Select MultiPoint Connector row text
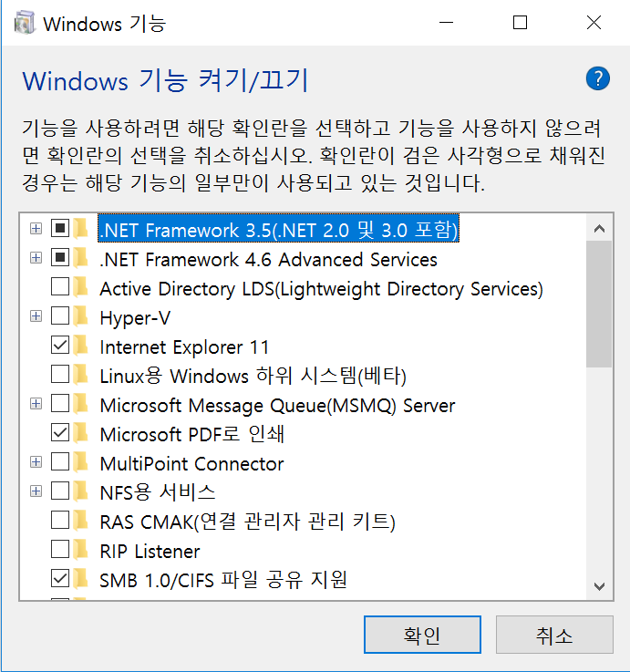 pos(191,464)
